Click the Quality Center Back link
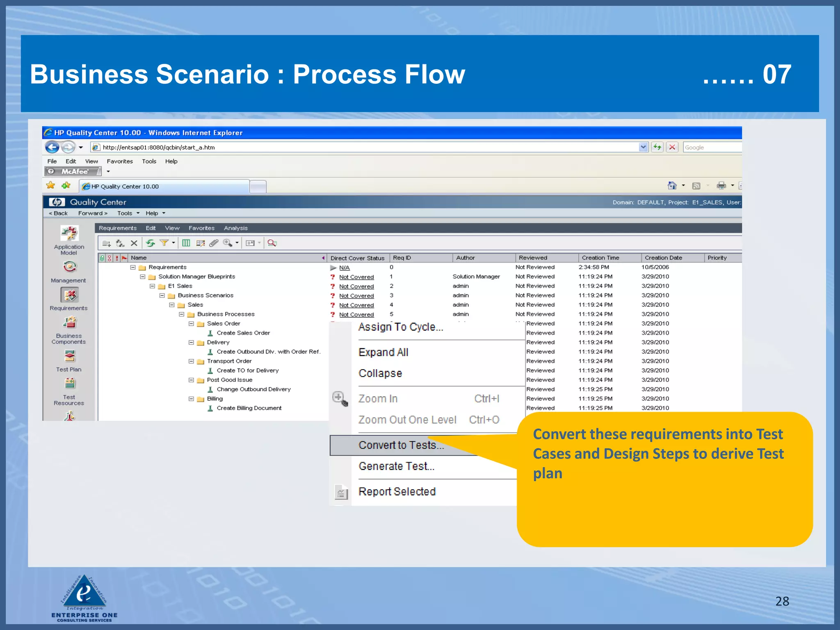Viewport: 840px width, 630px height. coord(58,213)
